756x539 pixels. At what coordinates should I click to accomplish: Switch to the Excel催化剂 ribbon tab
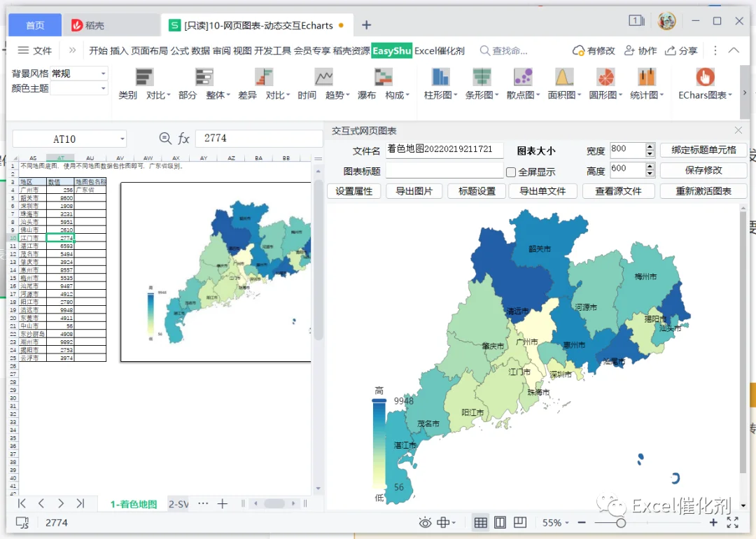pos(439,50)
